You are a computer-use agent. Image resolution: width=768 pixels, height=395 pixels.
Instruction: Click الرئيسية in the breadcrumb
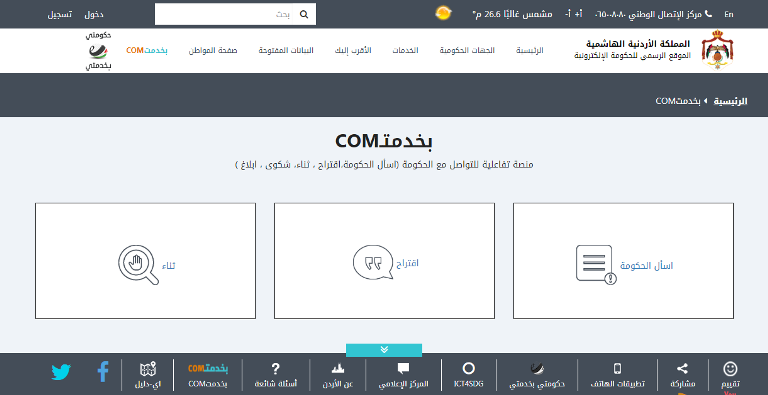[x=730, y=101]
